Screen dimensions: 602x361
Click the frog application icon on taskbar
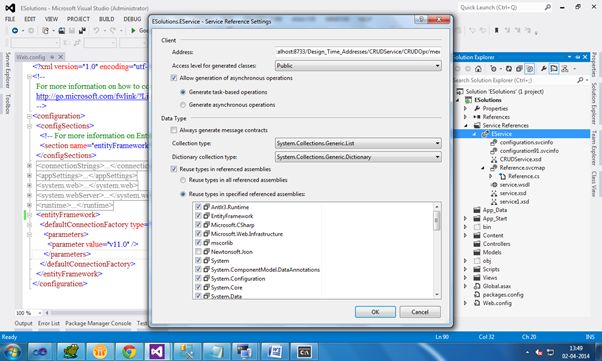(x=71, y=351)
